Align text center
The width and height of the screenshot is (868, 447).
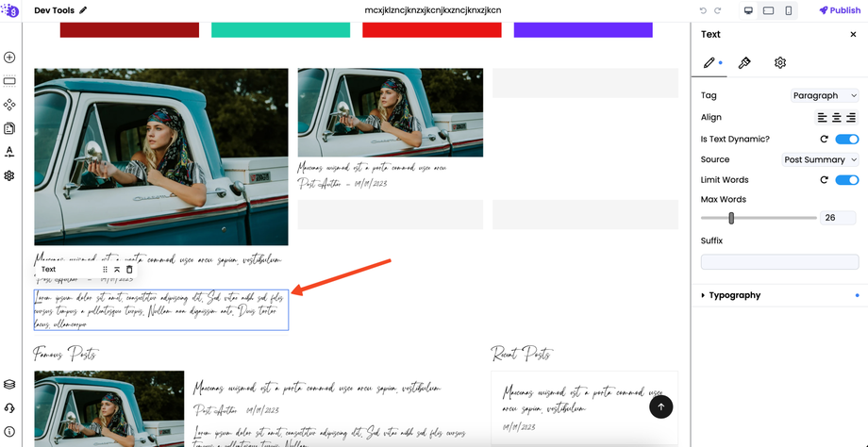[837, 117]
